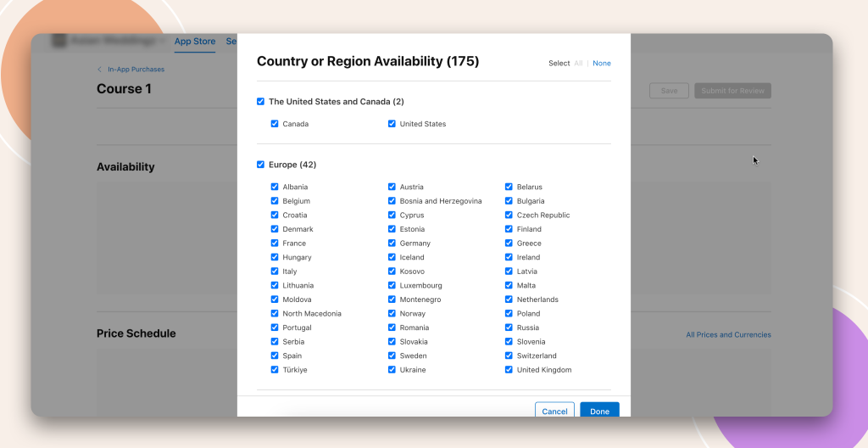Uncheck Switzerland
The height and width of the screenshot is (448, 868).
[509, 356]
